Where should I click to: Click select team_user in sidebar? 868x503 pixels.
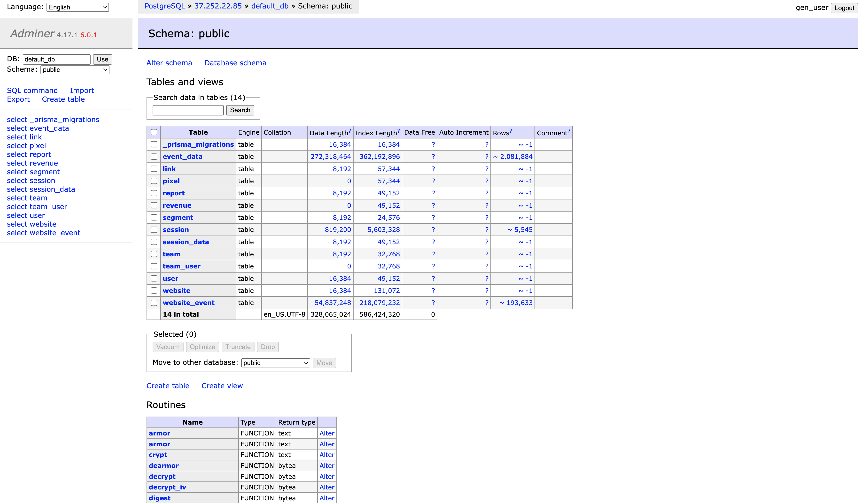click(x=37, y=206)
